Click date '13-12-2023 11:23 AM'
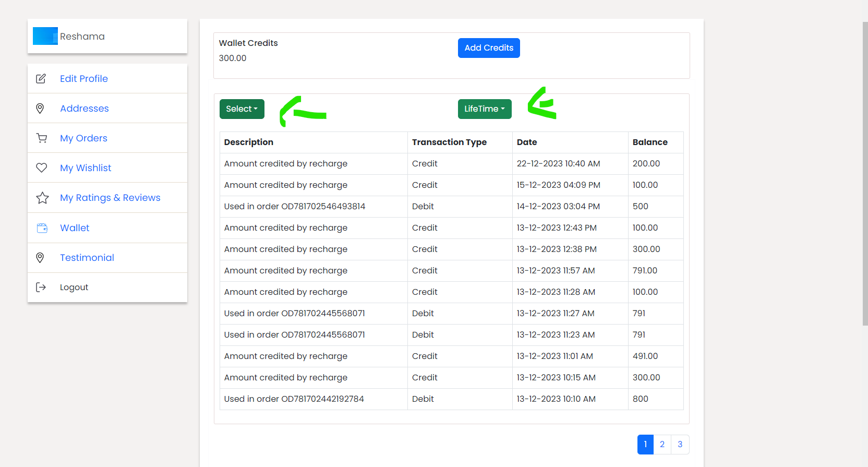 click(556, 335)
